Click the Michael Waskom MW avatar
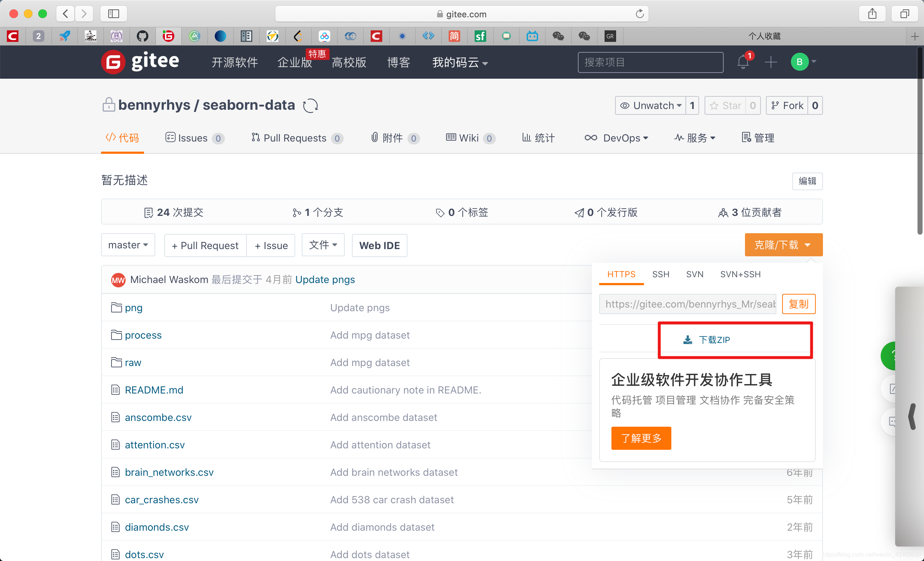The width and height of the screenshot is (924, 561). [118, 280]
